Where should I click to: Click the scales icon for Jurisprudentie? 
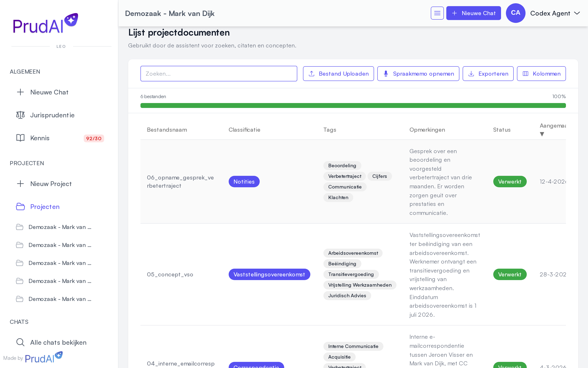click(x=20, y=115)
